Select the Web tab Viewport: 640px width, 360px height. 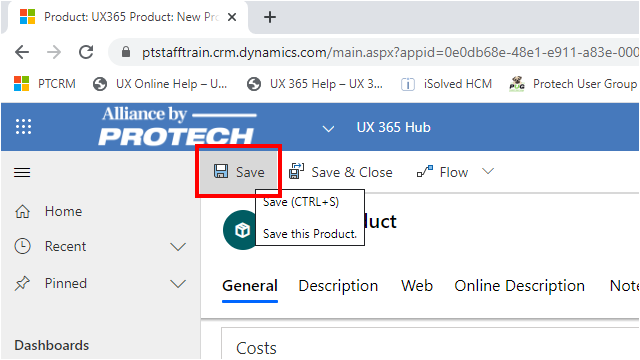click(x=417, y=286)
